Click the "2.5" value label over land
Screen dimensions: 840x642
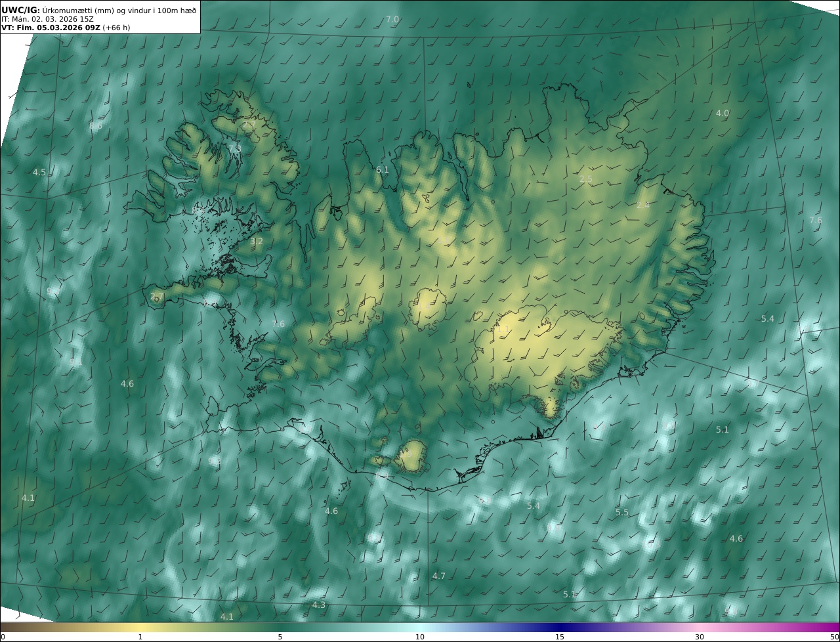click(585, 179)
